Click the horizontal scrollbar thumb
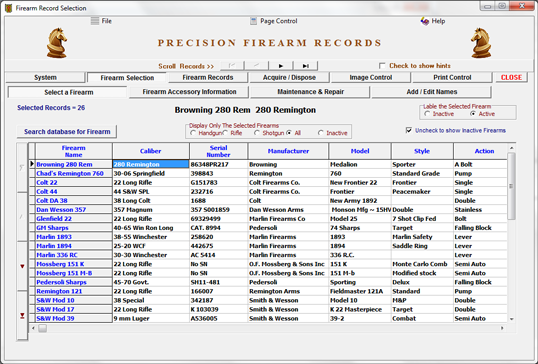The width and height of the screenshot is (538, 364). pos(43,328)
